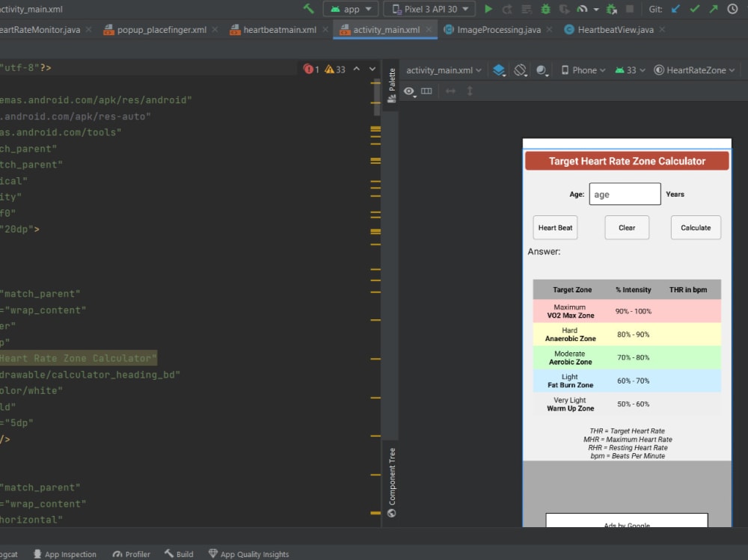
Task: Open the Profiler tool window
Action: pos(131,554)
